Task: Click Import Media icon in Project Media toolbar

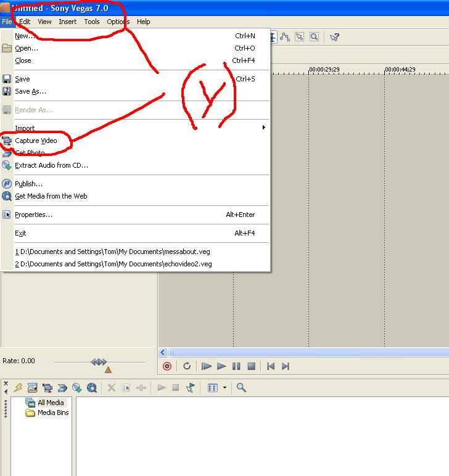Action: pyautogui.click(x=33, y=387)
